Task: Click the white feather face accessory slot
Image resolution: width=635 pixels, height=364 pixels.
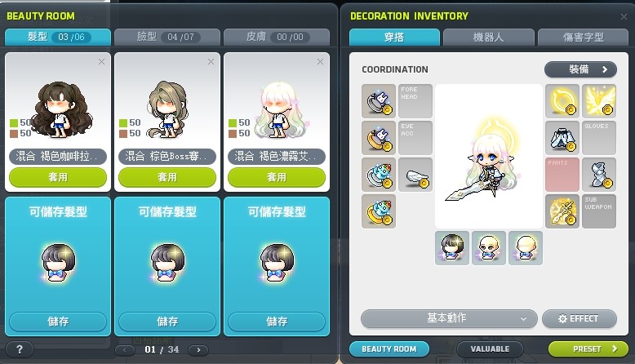Action: (415, 175)
